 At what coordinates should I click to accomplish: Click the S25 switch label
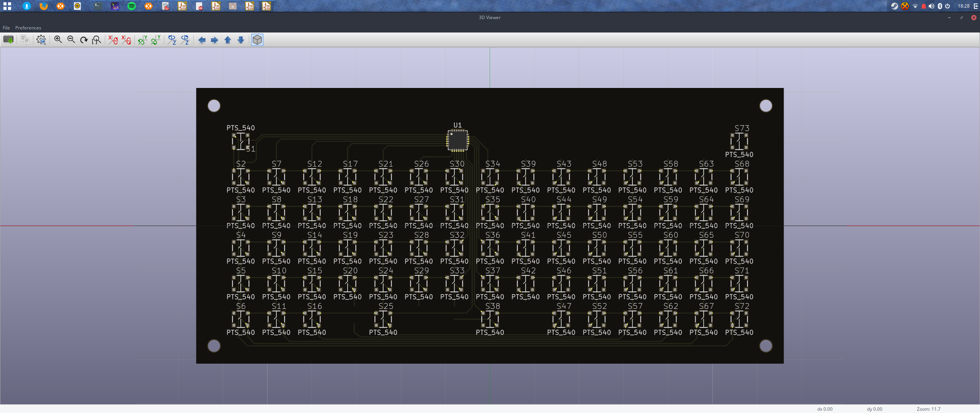click(386, 306)
